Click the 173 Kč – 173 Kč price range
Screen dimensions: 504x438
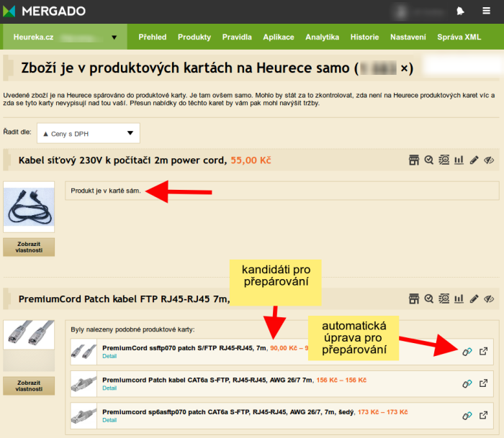click(383, 412)
